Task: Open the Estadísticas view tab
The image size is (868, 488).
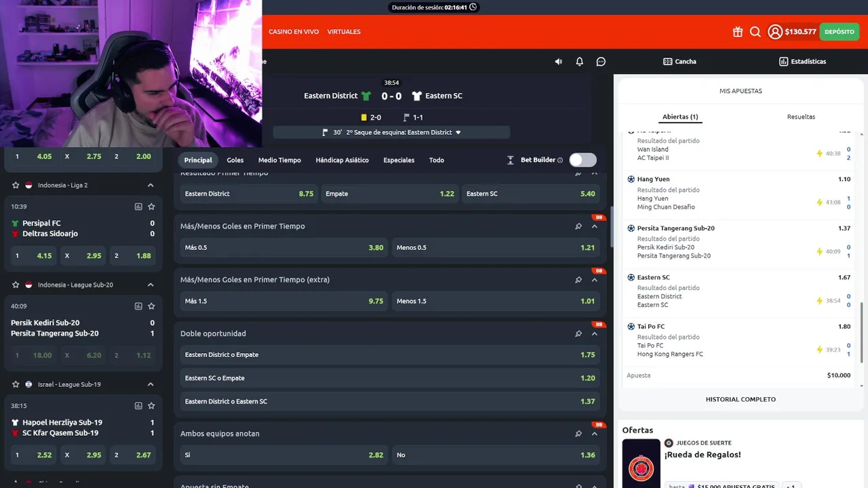Action: pyautogui.click(x=803, y=62)
